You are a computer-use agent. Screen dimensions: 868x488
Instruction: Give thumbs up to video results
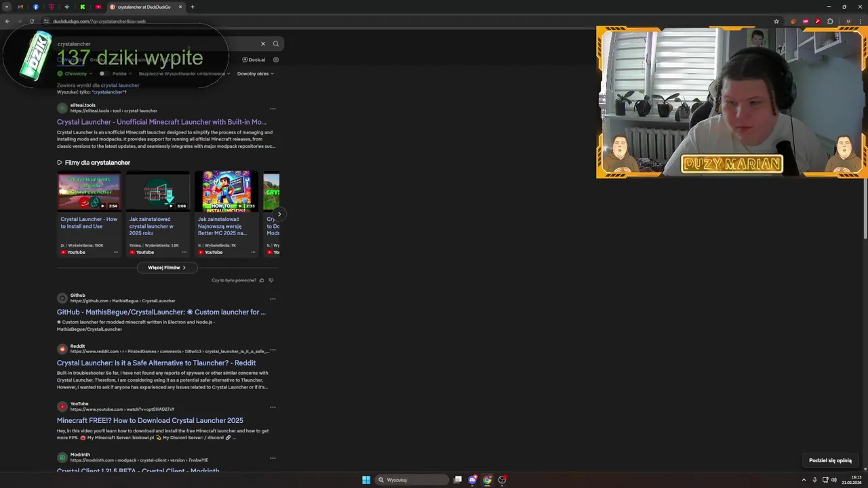[x=262, y=280]
